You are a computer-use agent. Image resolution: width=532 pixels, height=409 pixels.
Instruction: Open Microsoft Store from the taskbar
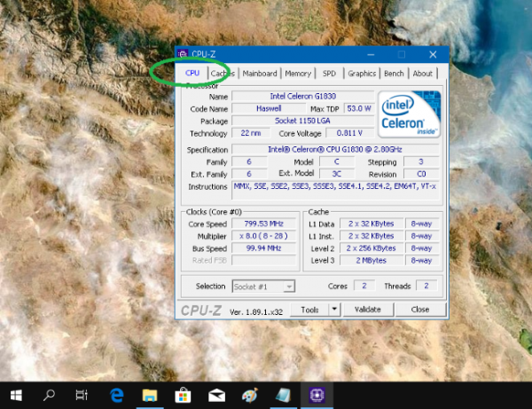pos(183,395)
